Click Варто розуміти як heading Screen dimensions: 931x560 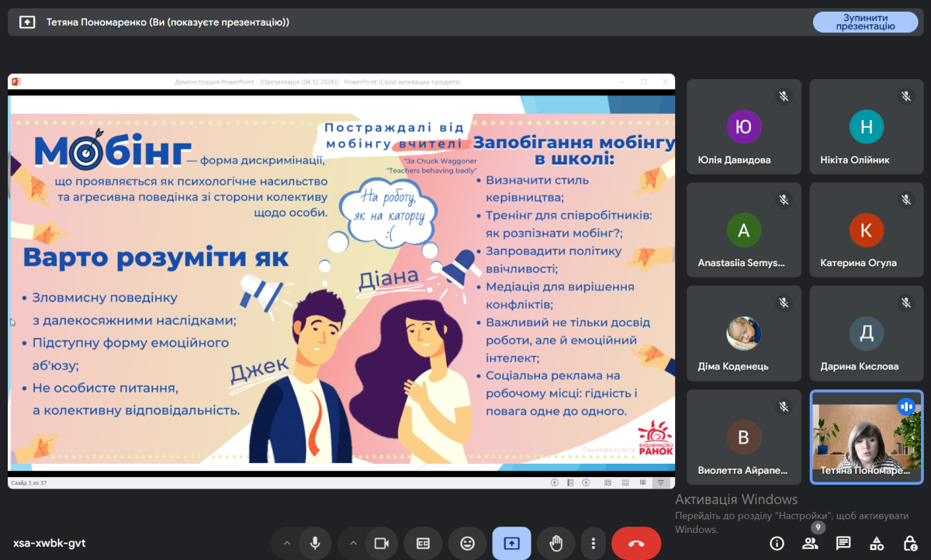[x=155, y=257]
